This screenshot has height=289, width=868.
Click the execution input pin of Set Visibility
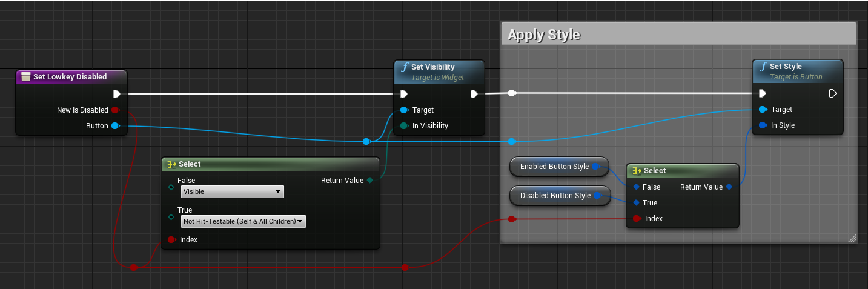point(403,94)
